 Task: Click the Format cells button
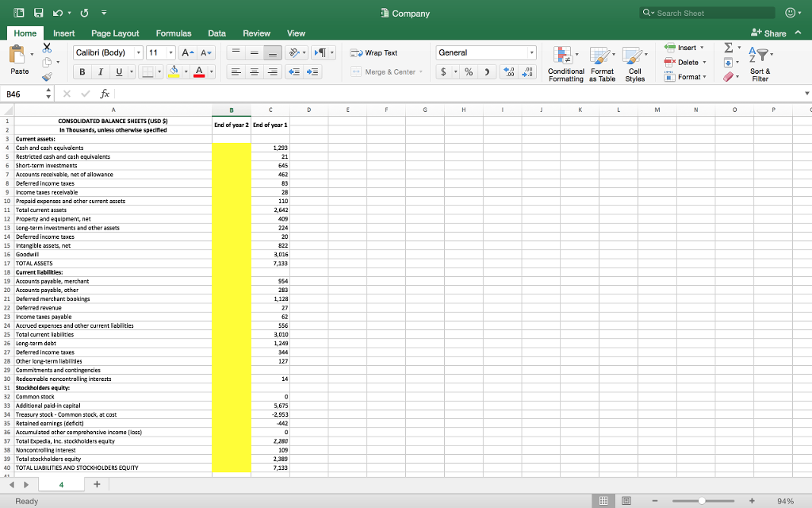point(685,77)
